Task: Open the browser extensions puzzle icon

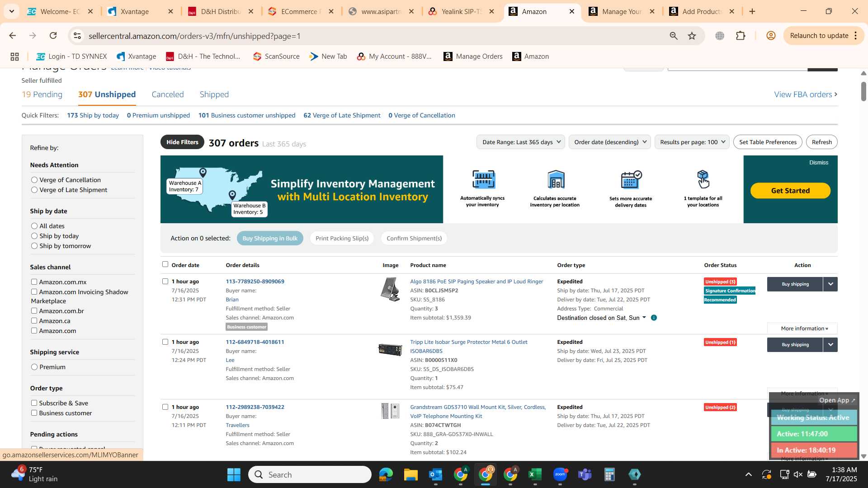Action: coord(741,36)
